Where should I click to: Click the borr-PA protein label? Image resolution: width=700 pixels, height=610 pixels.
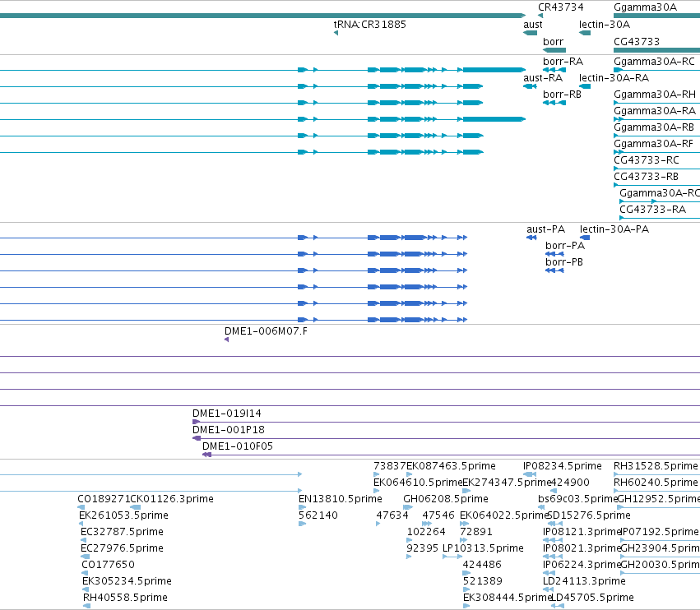click(x=565, y=246)
